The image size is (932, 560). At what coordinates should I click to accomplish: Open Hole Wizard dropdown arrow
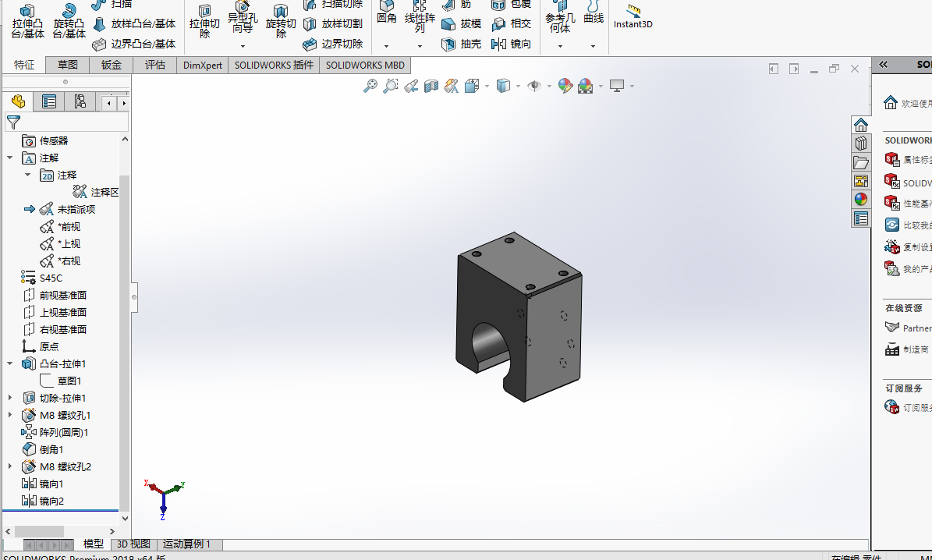[243, 46]
